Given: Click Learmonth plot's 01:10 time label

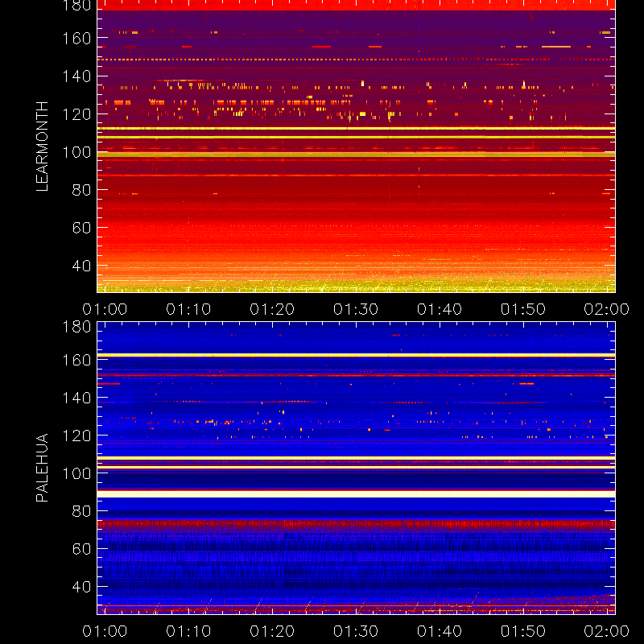Looking at the screenshot, I should [x=188, y=309].
